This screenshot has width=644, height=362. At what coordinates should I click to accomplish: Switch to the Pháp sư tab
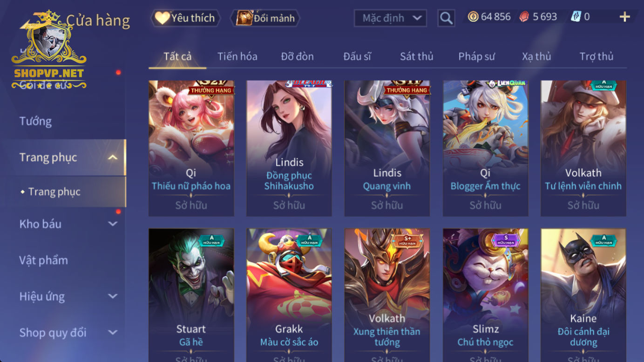coord(476,56)
